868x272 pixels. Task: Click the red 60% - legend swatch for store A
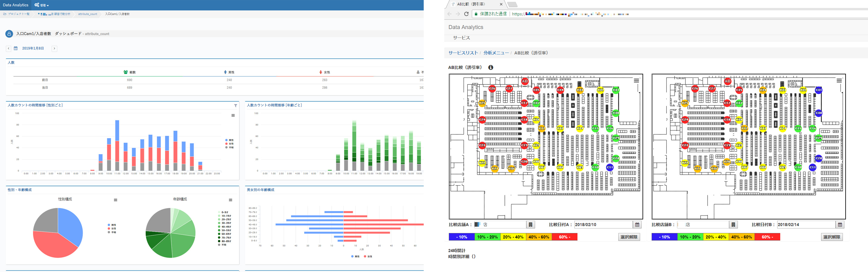pos(564,237)
